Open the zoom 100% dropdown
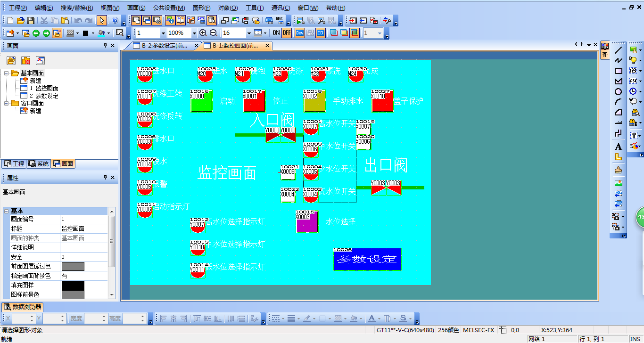 194,33
